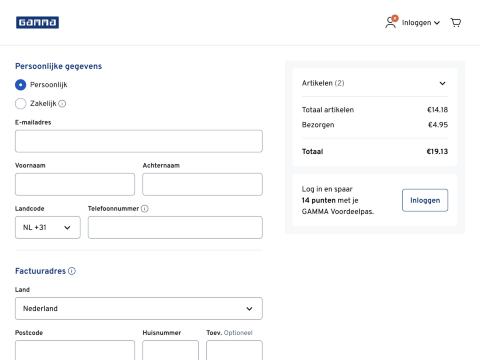Click the Inloggen button in Voordeelpas box
Viewport: 480px width, 360px height.
click(x=425, y=200)
